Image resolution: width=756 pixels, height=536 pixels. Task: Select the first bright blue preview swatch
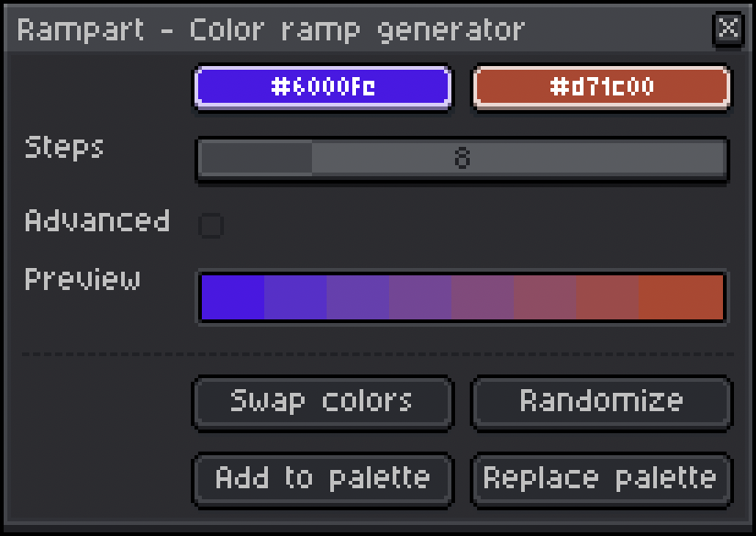click(233, 297)
